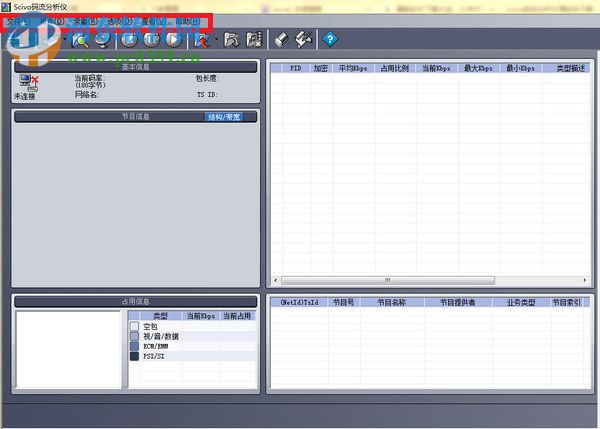Click the 最小Kbps column header
Viewport: 600px width, 429px height.
(520, 69)
